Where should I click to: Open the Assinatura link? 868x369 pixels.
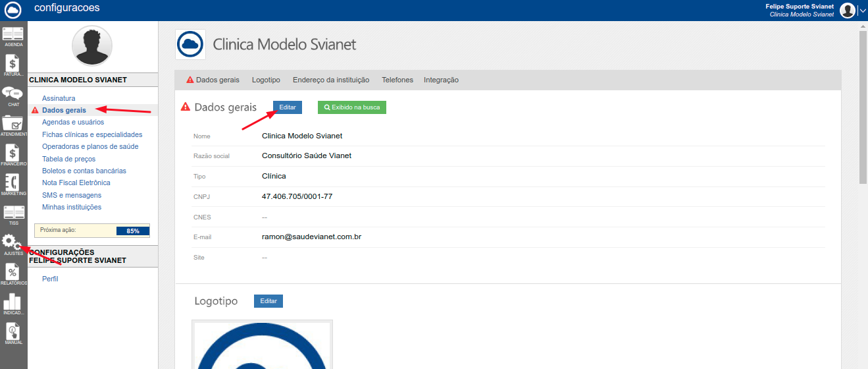click(x=59, y=98)
